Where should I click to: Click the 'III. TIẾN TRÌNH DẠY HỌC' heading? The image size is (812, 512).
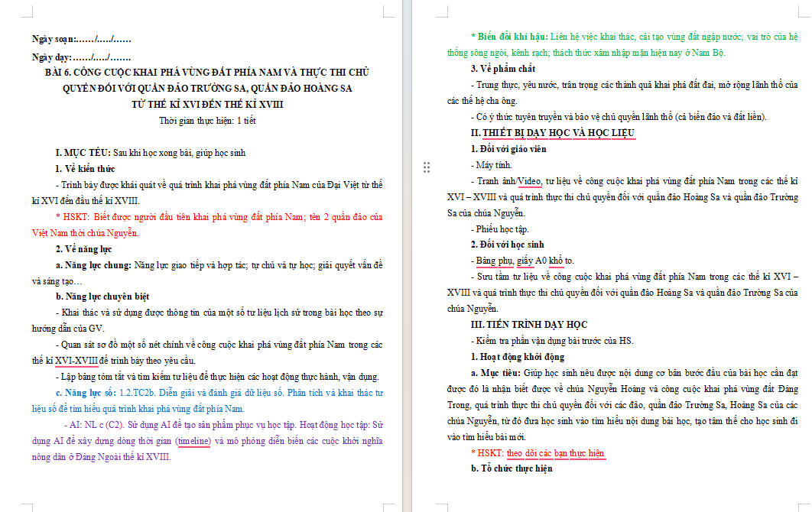(x=529, y=325)
